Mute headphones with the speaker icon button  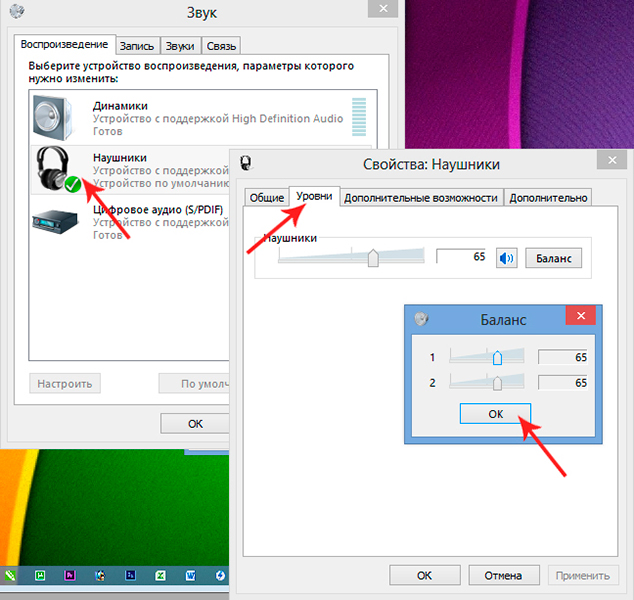[x=507, y=258]
